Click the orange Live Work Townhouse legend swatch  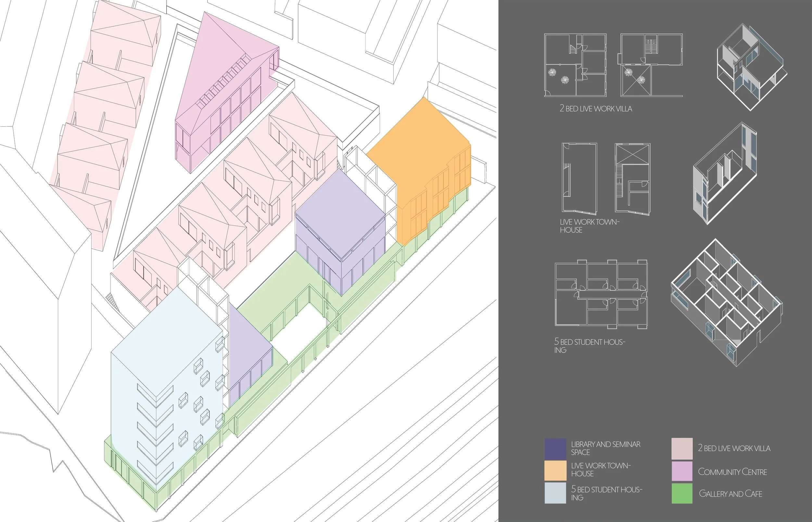click(x=555, y=470)
